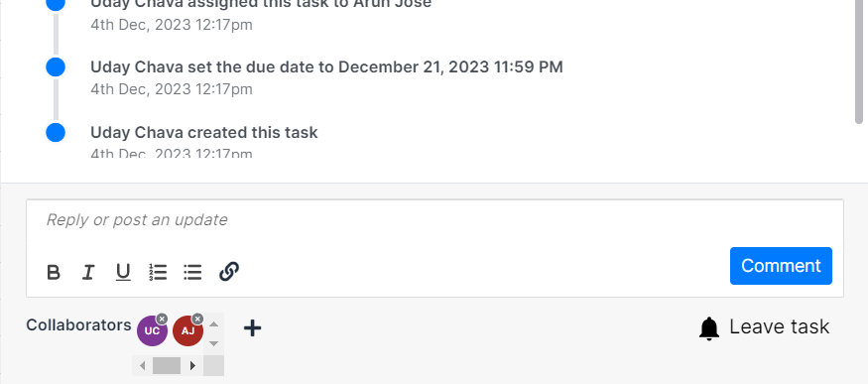The image size is (868, 384).
Task: Insert a hyperlink in the comment
Action: tap(228, 272)
